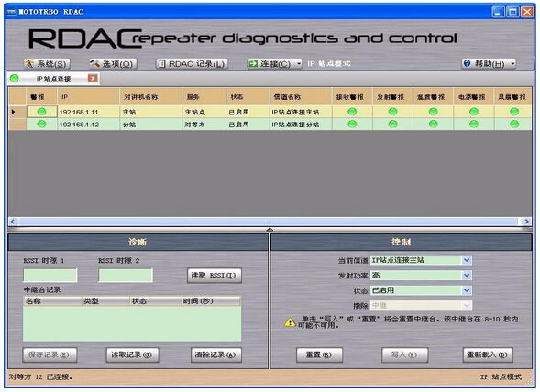Click the 重新载入(D) button
Image resolution: width=540 pixels, height=392 pixels.
click(x=488, y=354)
